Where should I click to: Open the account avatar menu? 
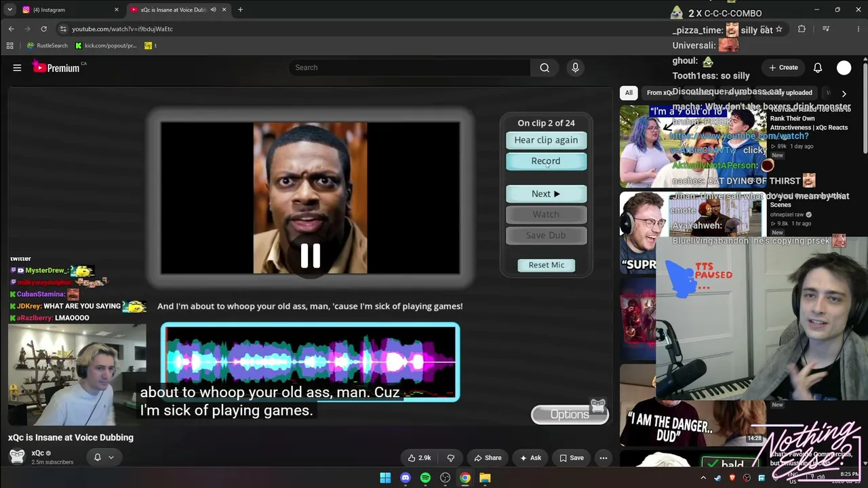click(x=844, y=68)
